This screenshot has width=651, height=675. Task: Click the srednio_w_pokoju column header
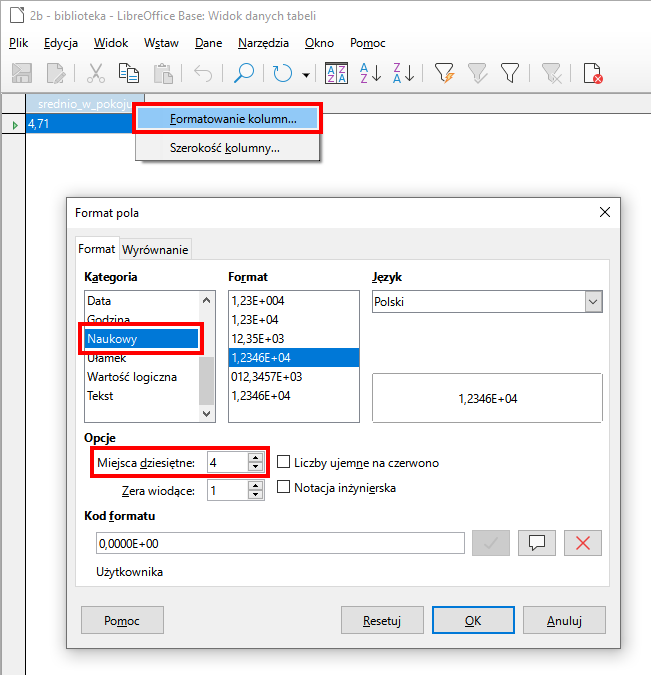pyautogui.click(x=84, y=104)
